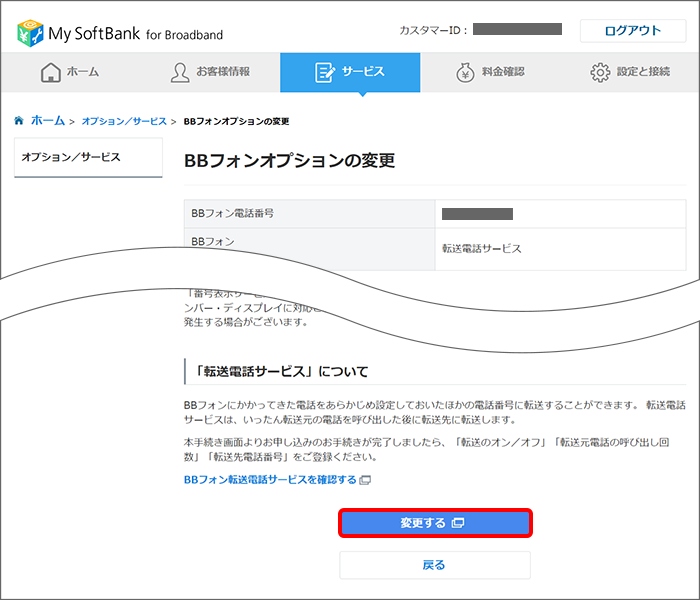Click the BBフォン電話番号 table label
Screen dimensions: 700x600
click(233, 213)
